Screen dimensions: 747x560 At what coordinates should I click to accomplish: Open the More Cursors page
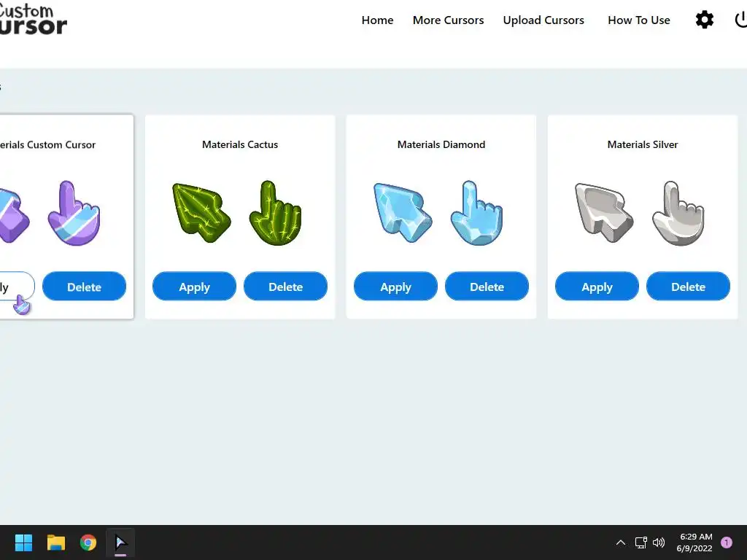448,20
